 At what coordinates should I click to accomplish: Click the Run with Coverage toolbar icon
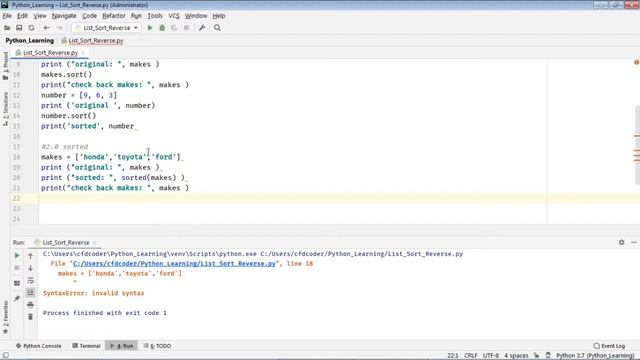tap(174, 28)
